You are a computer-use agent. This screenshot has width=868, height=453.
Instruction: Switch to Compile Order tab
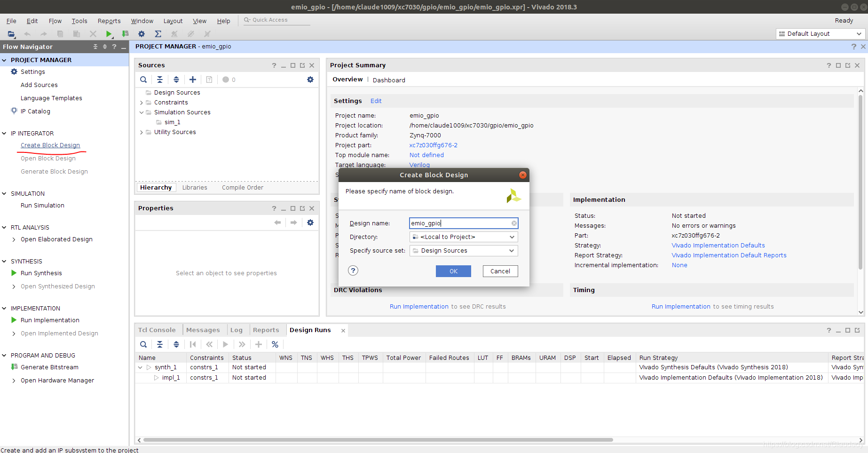243,188
